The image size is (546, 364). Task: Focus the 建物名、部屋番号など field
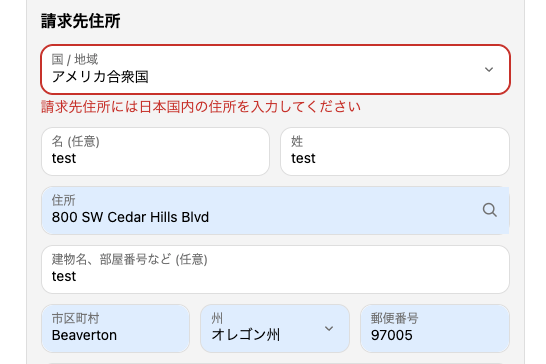click(x=275, y=270)
